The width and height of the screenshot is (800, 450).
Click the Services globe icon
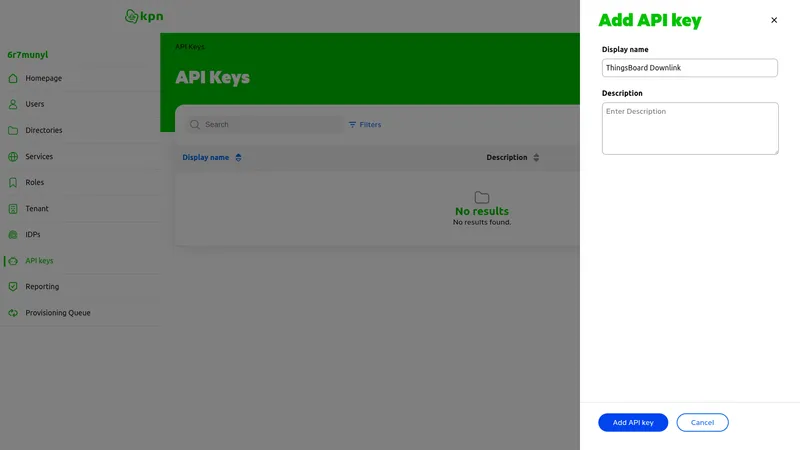click(x=13, y=157)
